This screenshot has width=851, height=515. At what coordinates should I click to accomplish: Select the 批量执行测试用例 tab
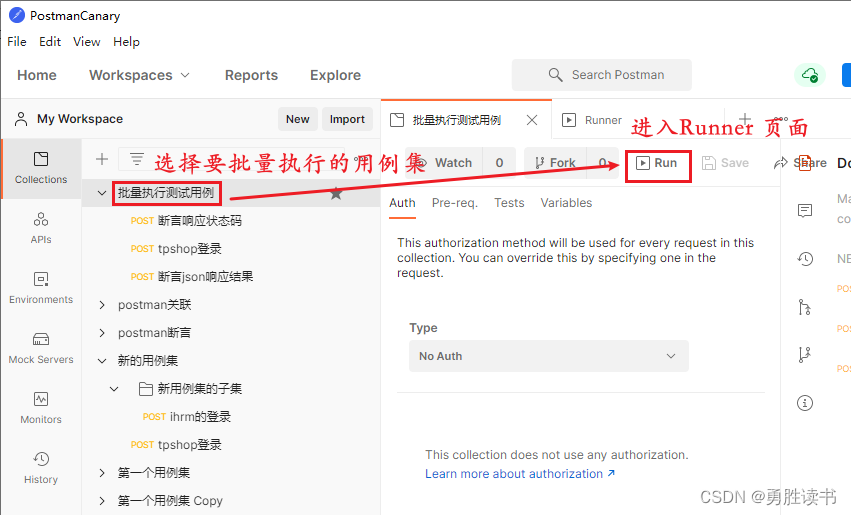[456, 120]
